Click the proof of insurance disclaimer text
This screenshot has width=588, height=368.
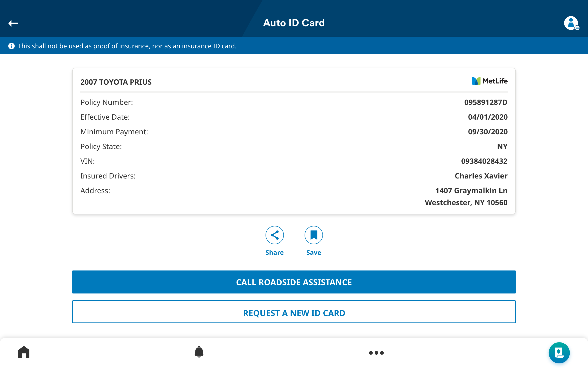pos(127,46)
